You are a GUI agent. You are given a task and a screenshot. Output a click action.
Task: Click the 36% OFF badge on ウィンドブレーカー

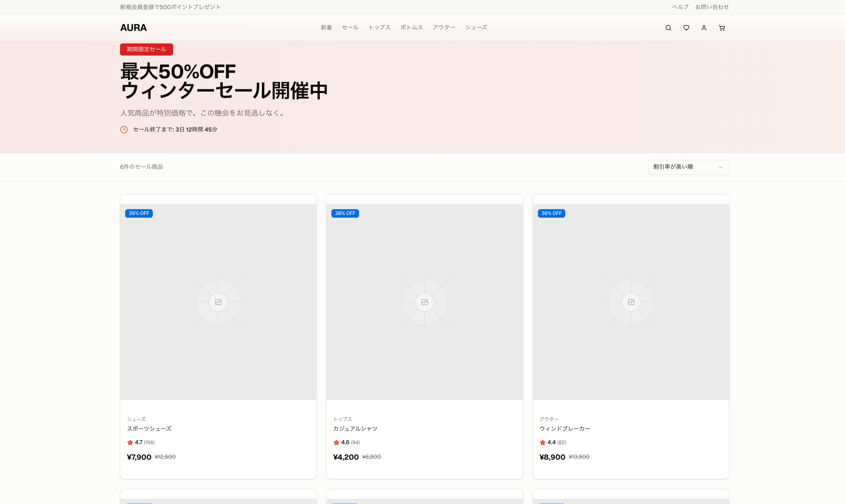tap(551, 213)
